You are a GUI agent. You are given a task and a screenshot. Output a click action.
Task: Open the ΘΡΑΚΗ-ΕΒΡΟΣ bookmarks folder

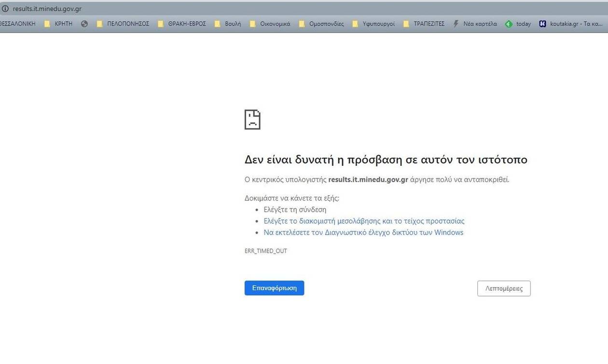[182, 24]
